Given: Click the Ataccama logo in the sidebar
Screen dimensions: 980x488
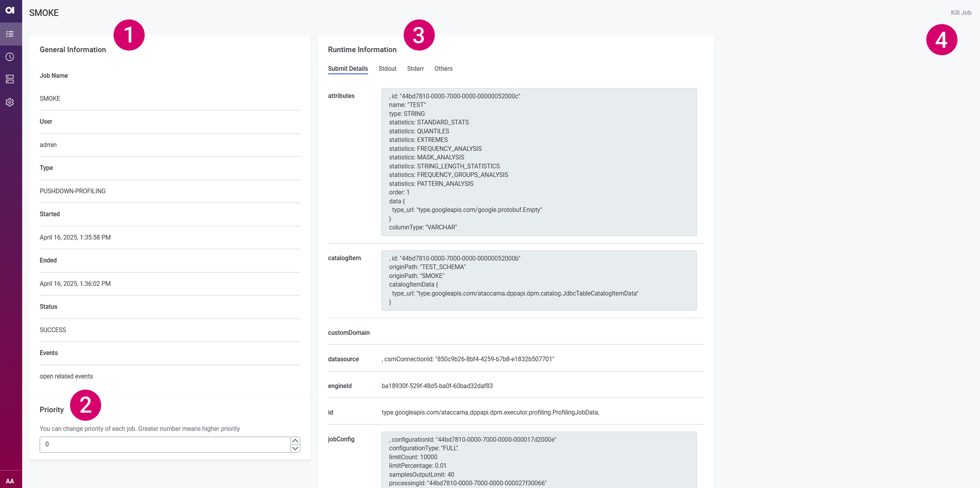Looking at the screenshot, I should 10,11.
